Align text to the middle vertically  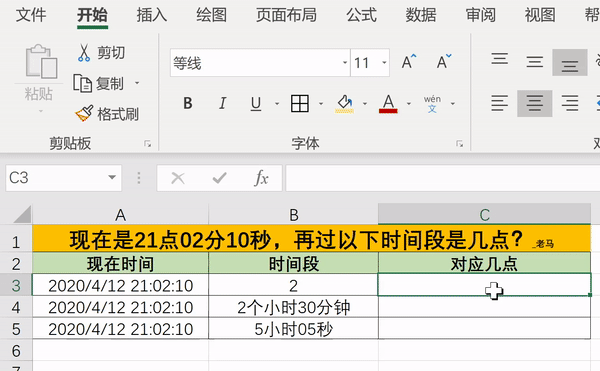click(x=535, y=62)
